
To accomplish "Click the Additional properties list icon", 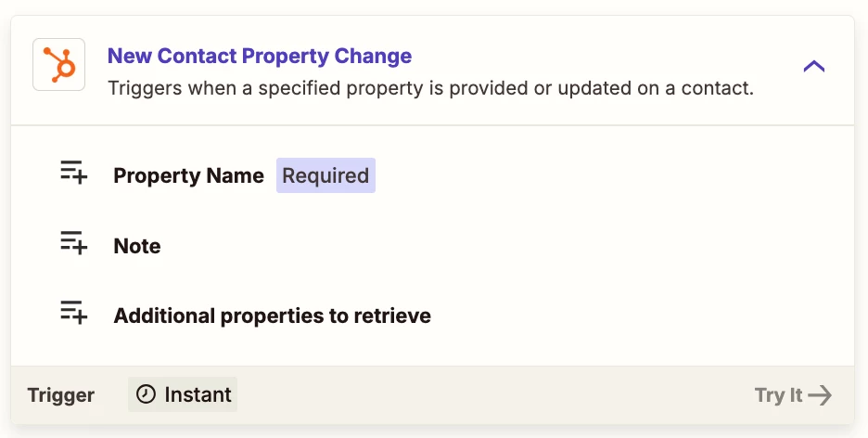I will (x=73, y=313).
